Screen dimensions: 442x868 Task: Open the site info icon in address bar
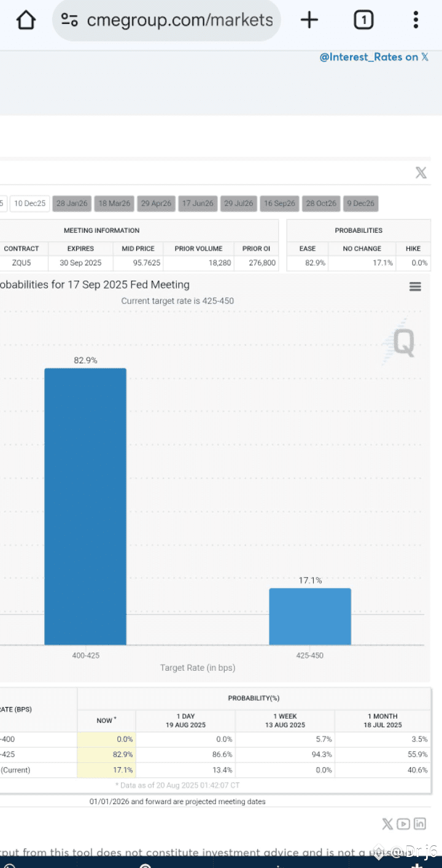tap(69, 20)
